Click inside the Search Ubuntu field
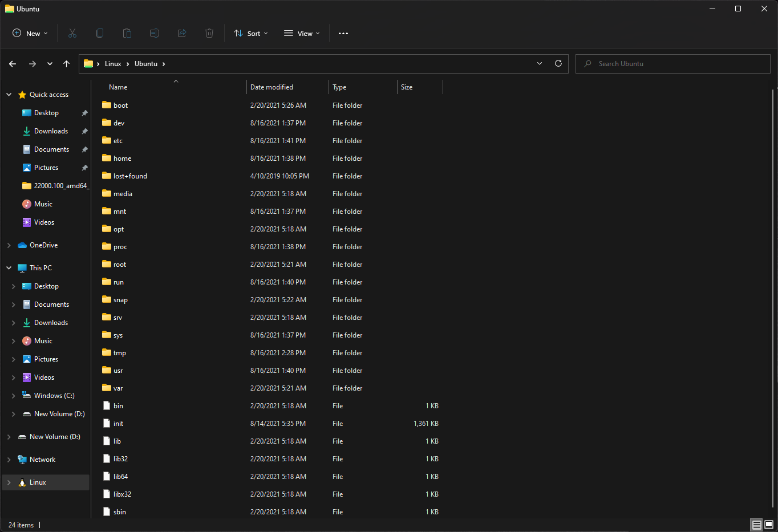The height and width of the screenshot is (532, 778). coord(673,63)
